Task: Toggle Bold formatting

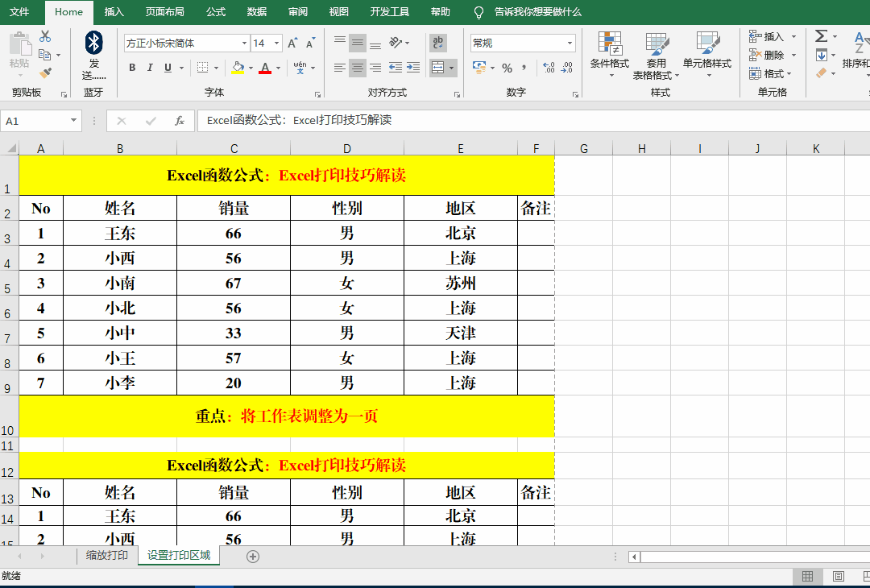Action: [132, 68]
